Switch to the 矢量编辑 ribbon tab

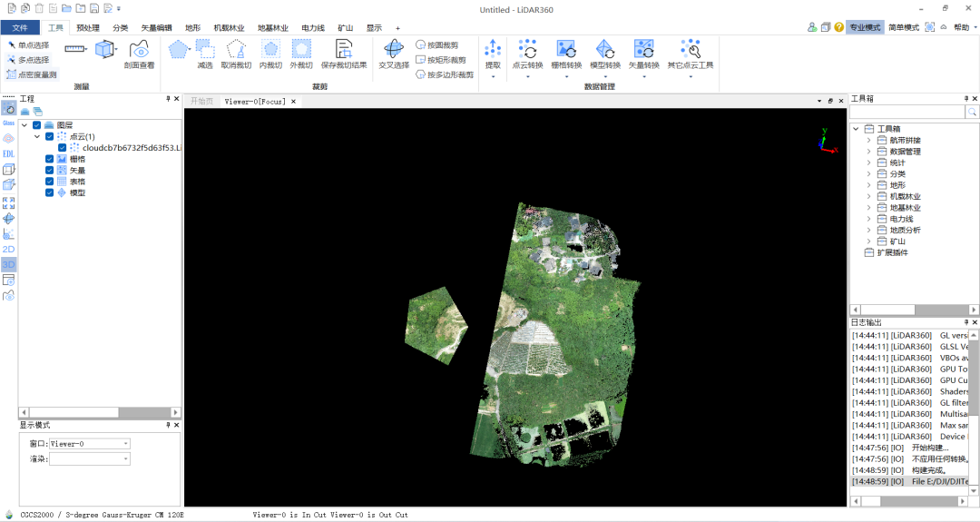tap(156, 27)
